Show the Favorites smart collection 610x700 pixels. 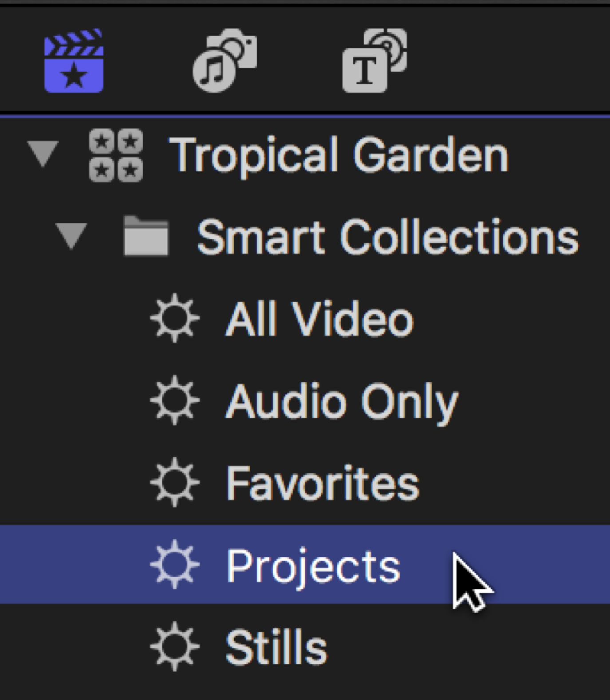[322, 483]
